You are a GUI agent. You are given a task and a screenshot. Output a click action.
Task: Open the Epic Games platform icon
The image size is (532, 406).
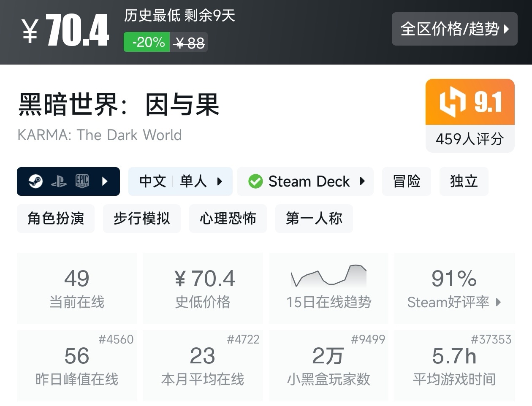point(82,181)
